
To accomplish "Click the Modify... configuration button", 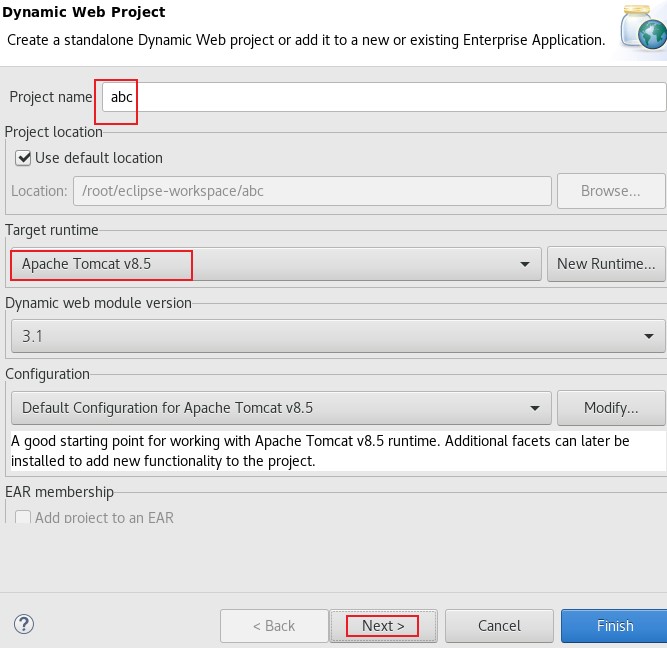I will [x=611, y=408].
